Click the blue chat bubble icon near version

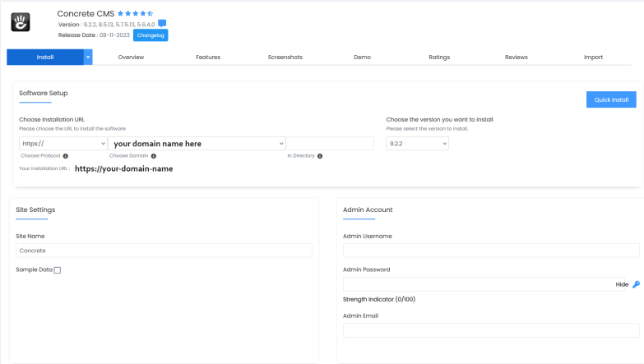[x=162, y=24]
